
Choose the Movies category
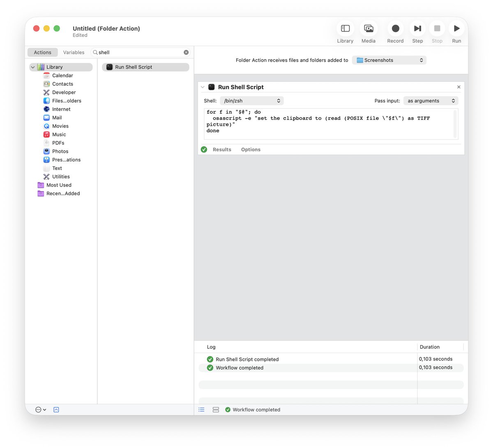tap(60, 126)
